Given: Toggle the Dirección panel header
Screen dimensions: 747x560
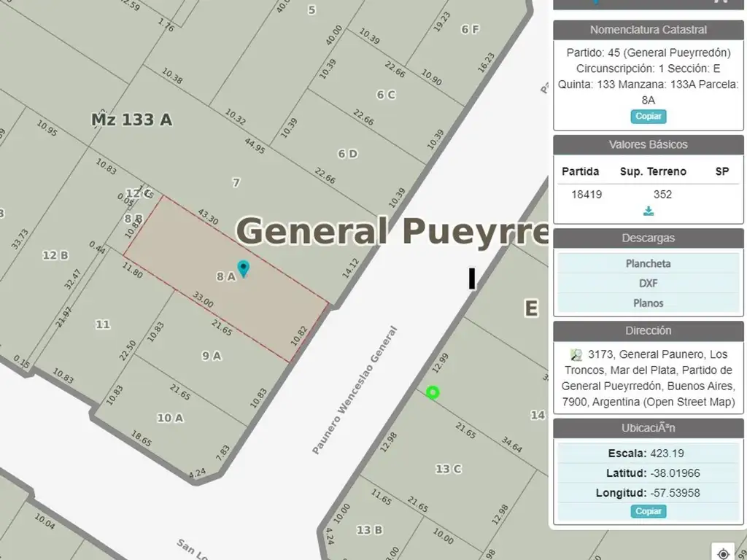Looking at the screenshot, I should (x=648, y=330).
